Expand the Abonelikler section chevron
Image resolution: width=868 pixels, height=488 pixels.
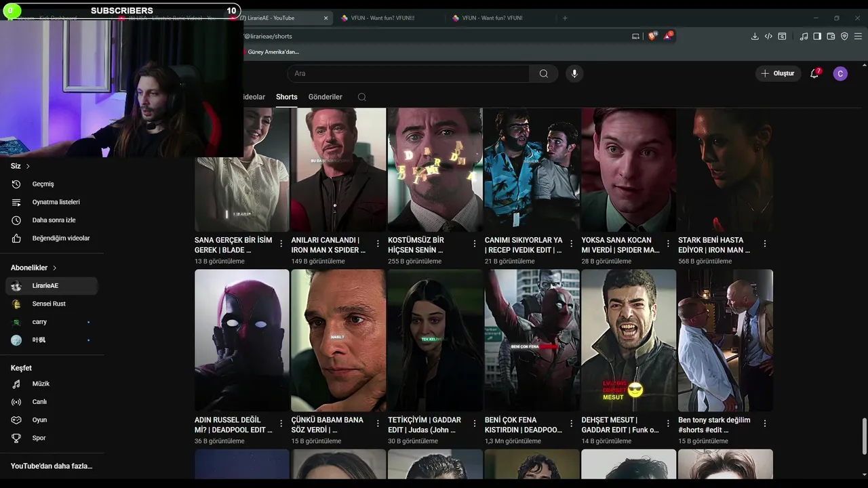pos(55,268)
